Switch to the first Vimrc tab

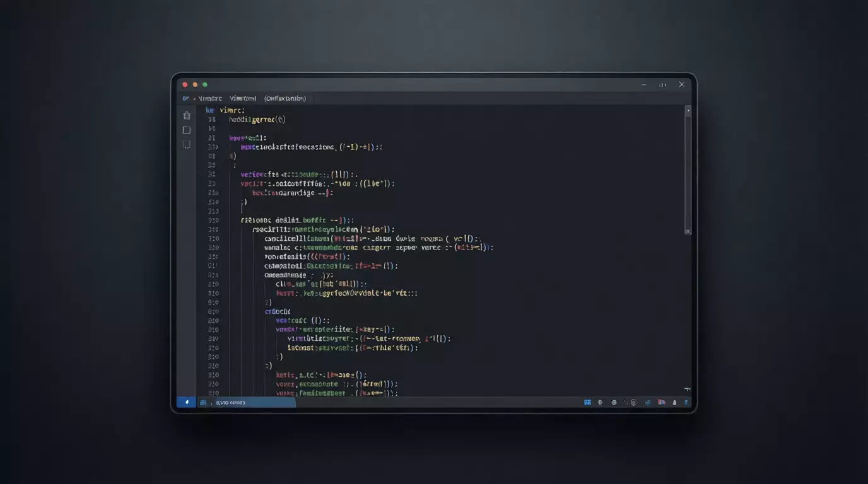point(210,98)
